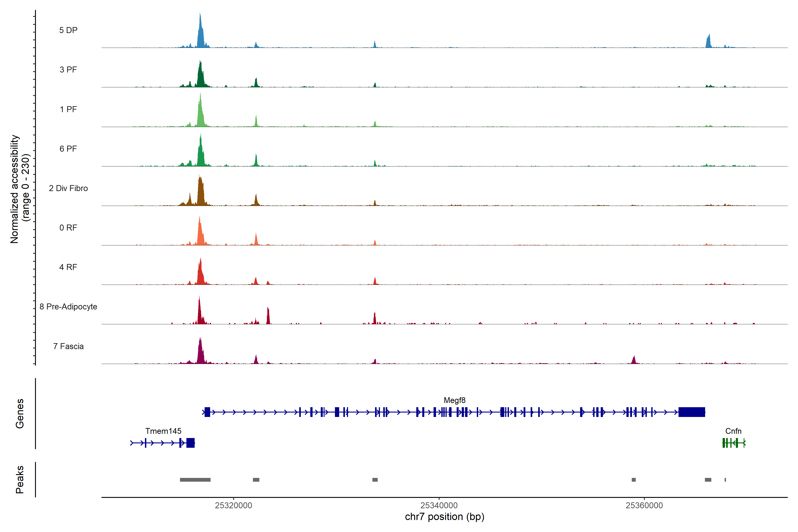The image size is (798, 532).
Task: Click the 25360000 axis tick label
Action: [x=644, y=505]
